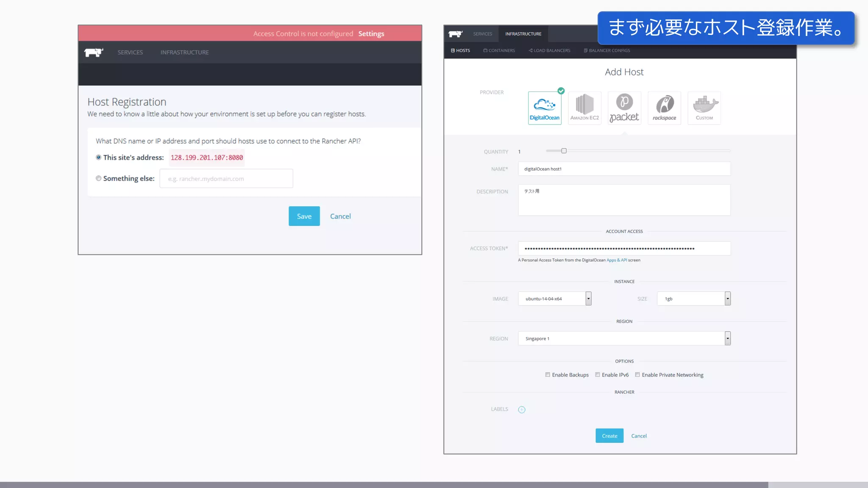Enable Backups checkbox

[548, 374]
